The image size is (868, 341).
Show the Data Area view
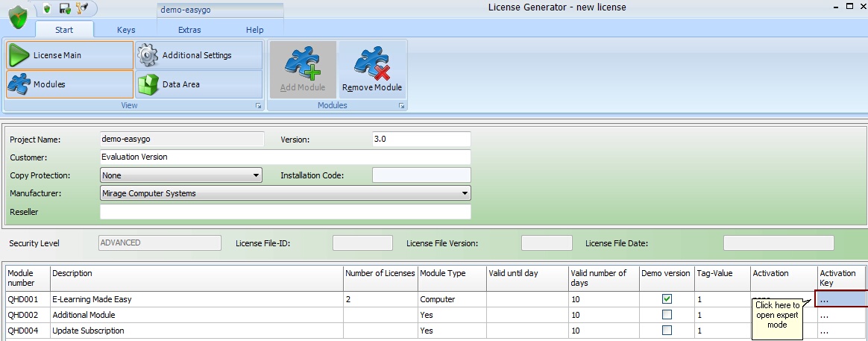[x=198, y=84]
